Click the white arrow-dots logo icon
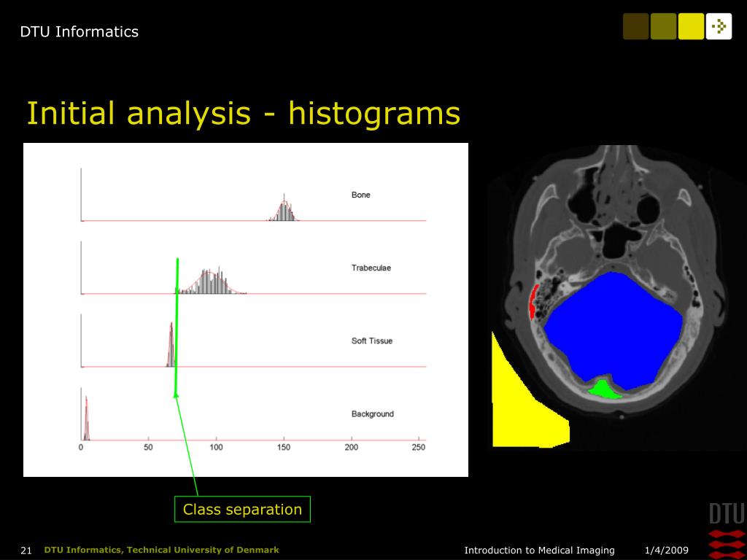The image size is (747, 560). tap(719, 26)
